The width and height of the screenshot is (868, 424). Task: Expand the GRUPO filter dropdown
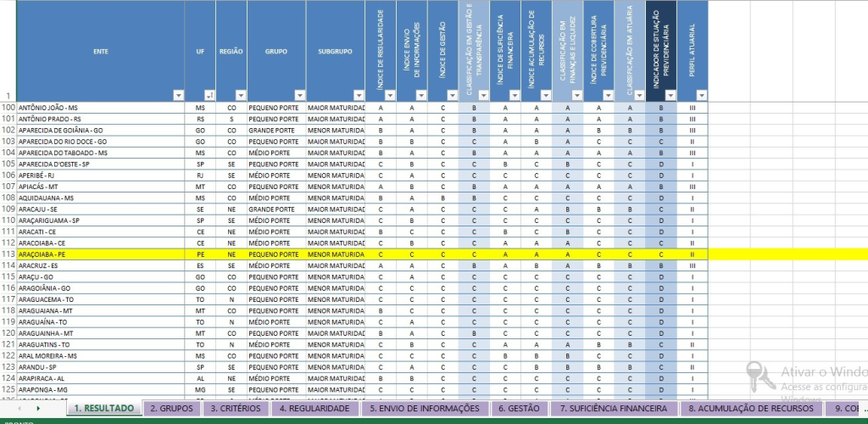coord(298,96)
